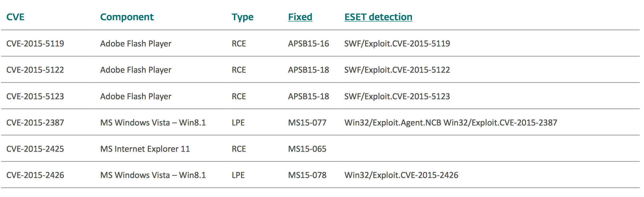This screenshot has width=644, height=197.
Task: Select CVE-2015-2426 in the CVE column
Action: [35, 175]
